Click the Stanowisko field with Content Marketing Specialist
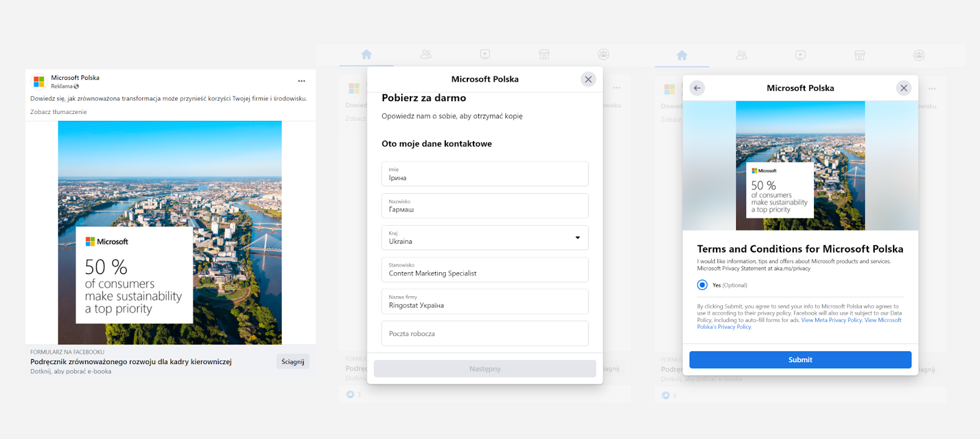Viewport: 980px width, 439px height. coord(485,270)
